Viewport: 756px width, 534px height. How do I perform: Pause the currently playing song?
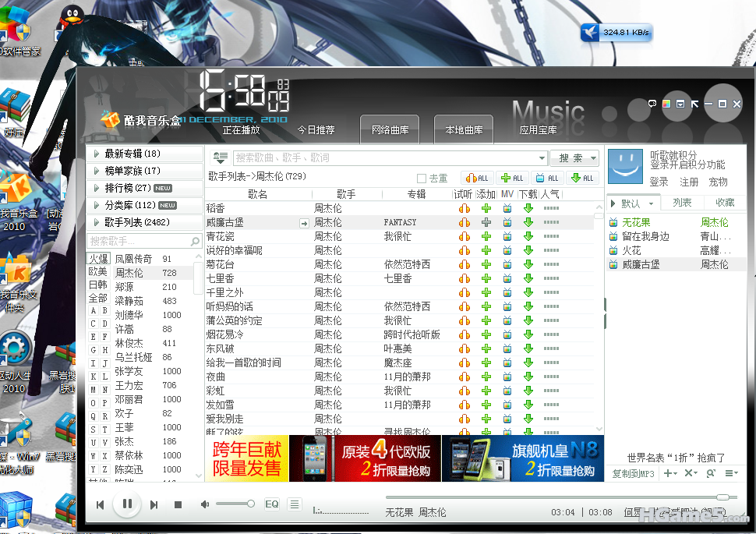(x=127, y=504)
